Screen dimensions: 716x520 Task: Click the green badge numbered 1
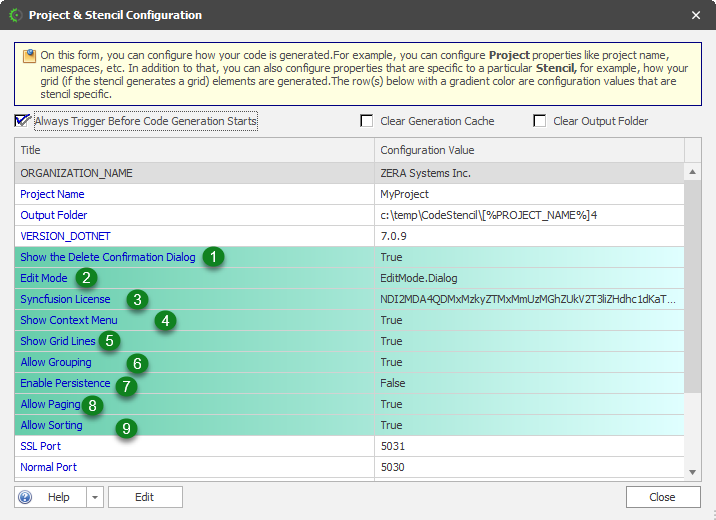tap(212, 257)
